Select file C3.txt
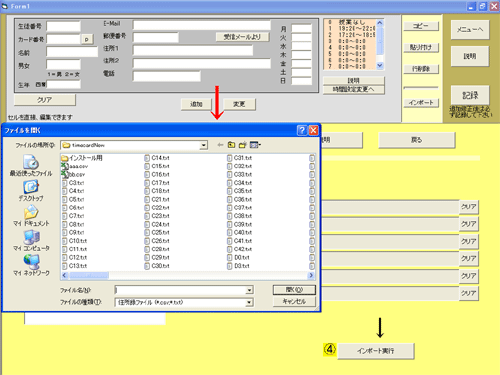The width and height of the screenshot is (500, 375). tap(73, 183)
